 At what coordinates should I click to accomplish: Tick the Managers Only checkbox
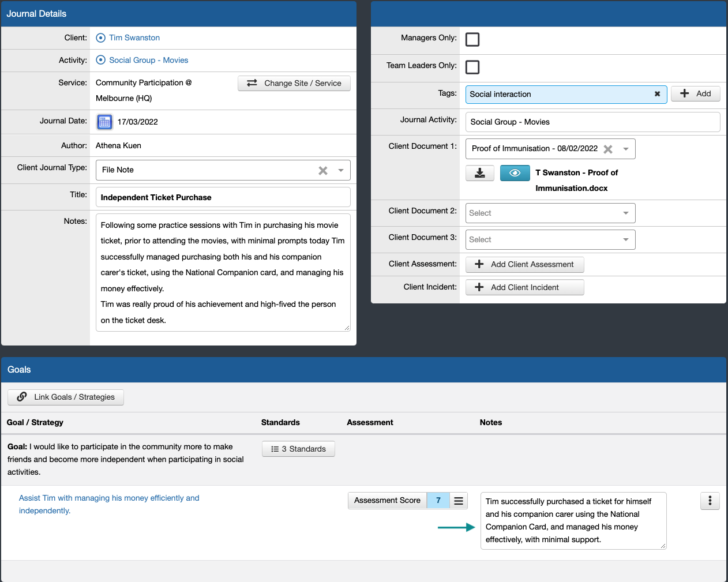472,39
